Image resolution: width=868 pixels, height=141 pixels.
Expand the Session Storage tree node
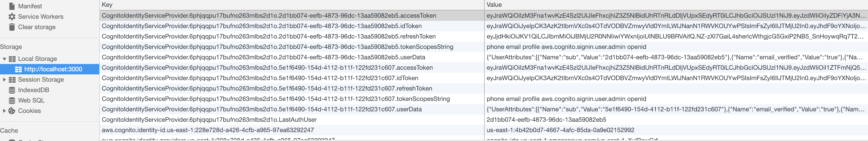coord(4,80)
